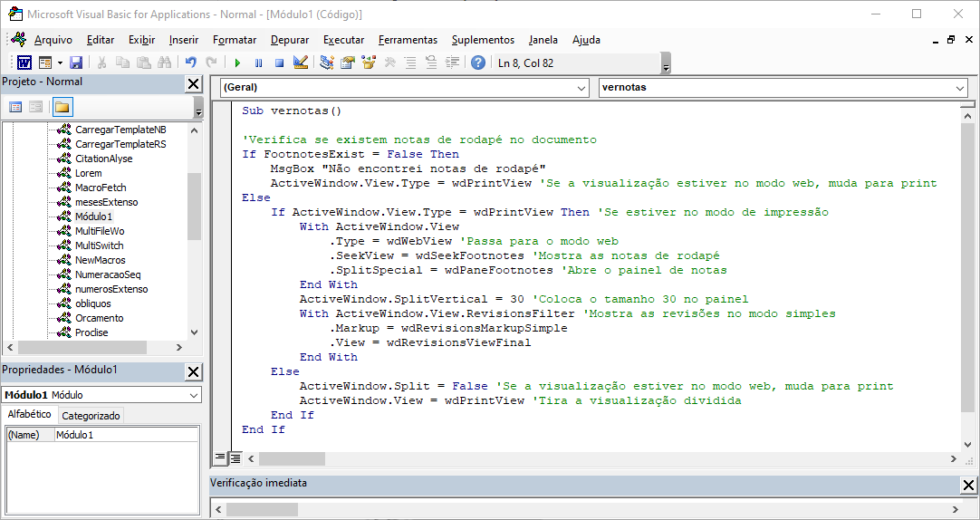The width and height of the screenshot is (980, 520).
Task: Click View Code icon in Project panel
Action: 15,107
